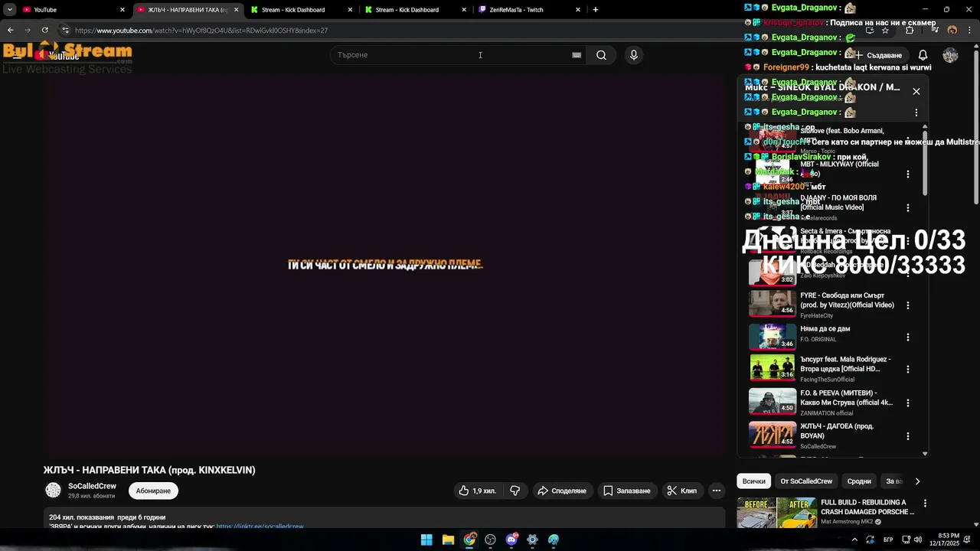Select the Всички filter chip
The image size is (980, 551).
[753, 481]
